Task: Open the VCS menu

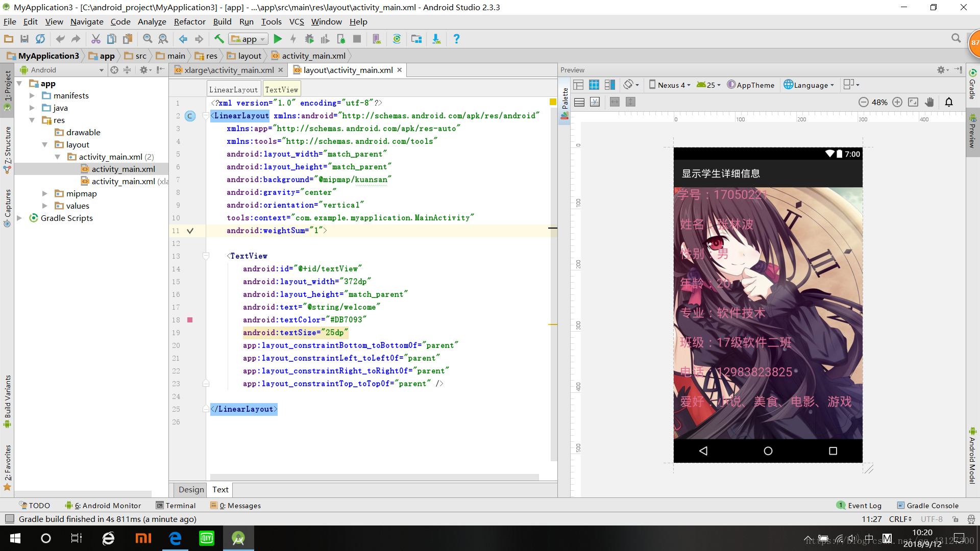Action: (x=297, y=21)
